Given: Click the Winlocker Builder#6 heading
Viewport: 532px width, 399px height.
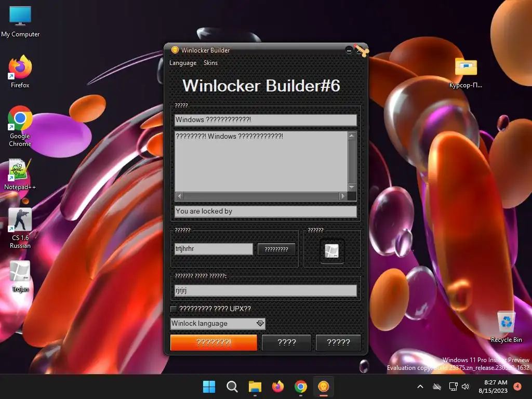Looking at the screenshot, I should (261, 86).
